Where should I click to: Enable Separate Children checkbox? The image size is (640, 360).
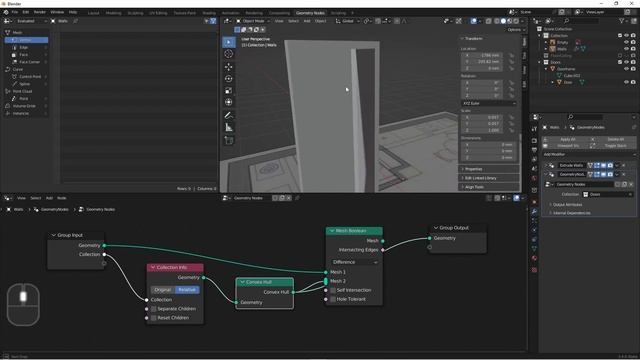pos(153,309)
